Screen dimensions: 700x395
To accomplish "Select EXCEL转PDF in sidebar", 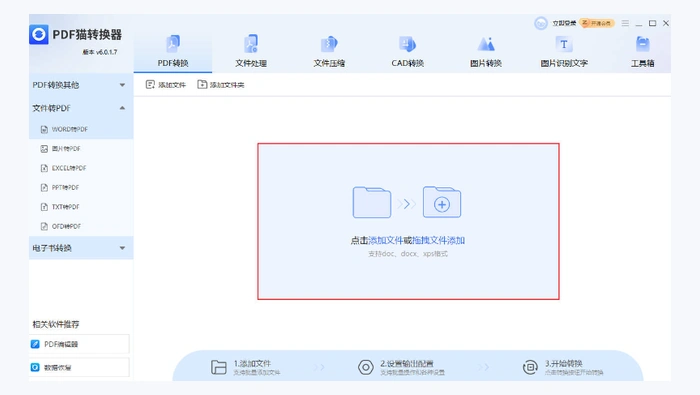I will (x=81, y=168).
